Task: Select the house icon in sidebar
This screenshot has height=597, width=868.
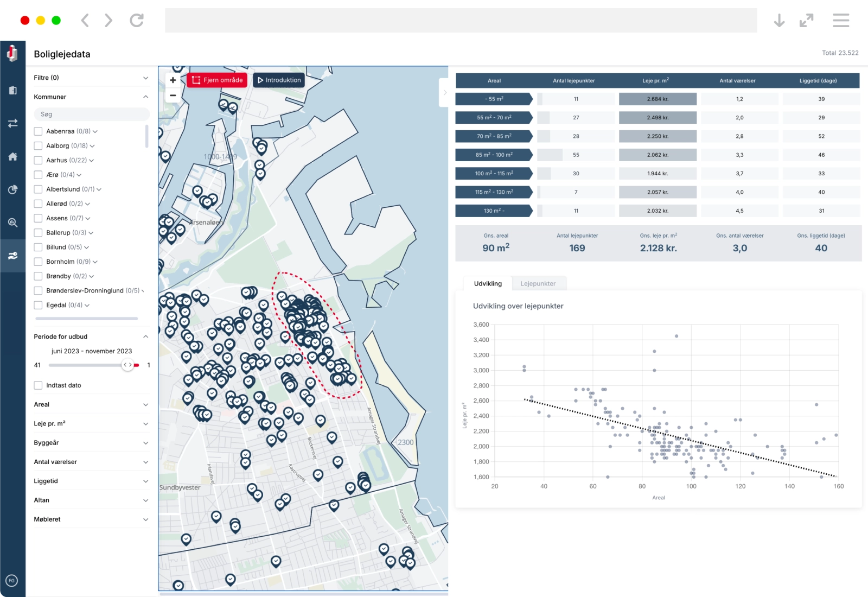Action: click(12, 157)
